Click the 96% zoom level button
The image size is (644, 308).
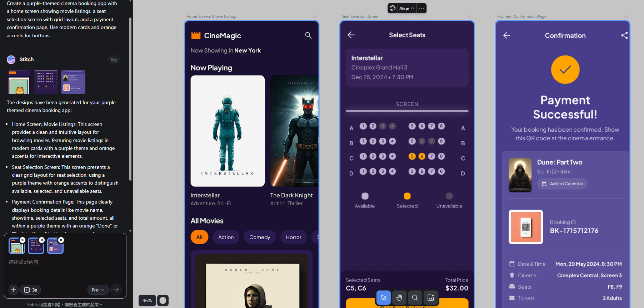point(147,300)
